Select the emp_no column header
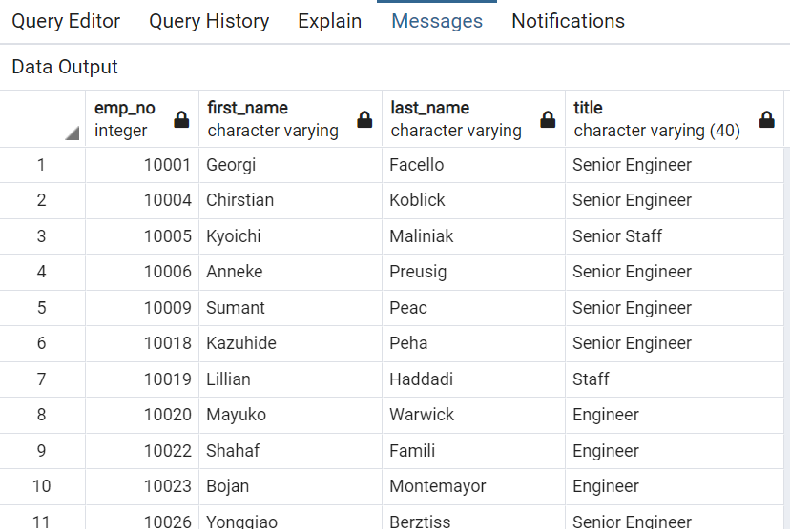The width and height of the screenshot is (790, 532). 142,119
